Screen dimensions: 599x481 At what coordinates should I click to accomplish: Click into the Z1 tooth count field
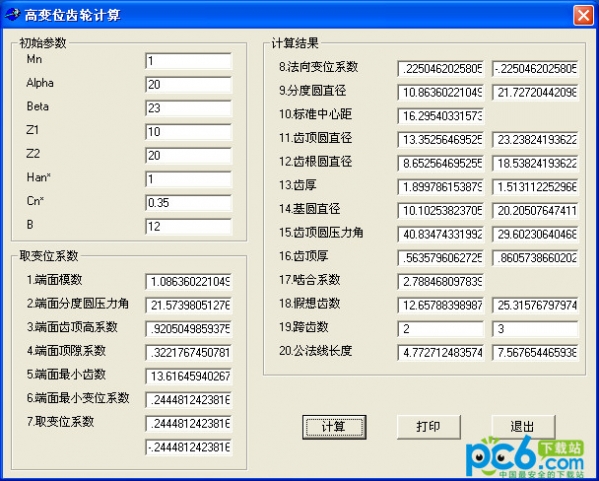coord(188,132)
